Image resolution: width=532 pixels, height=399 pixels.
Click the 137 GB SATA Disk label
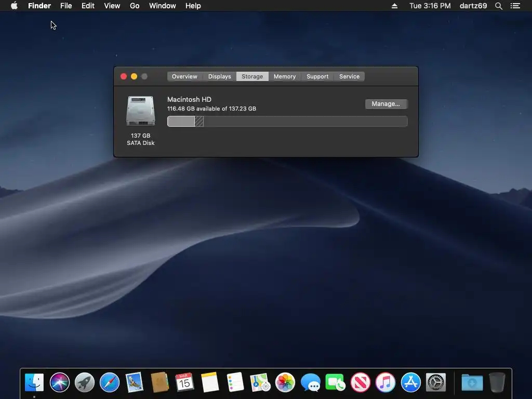(x=140, y=139)
